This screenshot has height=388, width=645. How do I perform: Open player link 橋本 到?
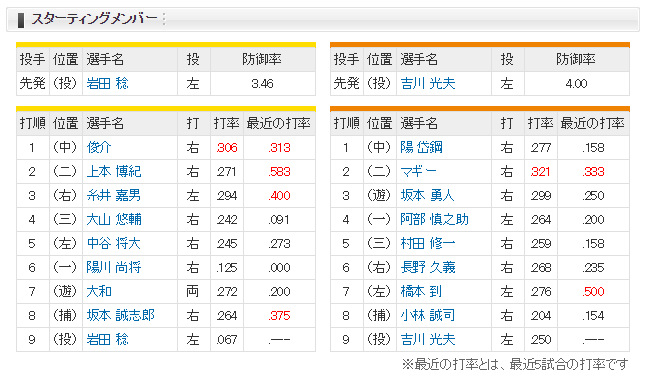pos(421,291)
